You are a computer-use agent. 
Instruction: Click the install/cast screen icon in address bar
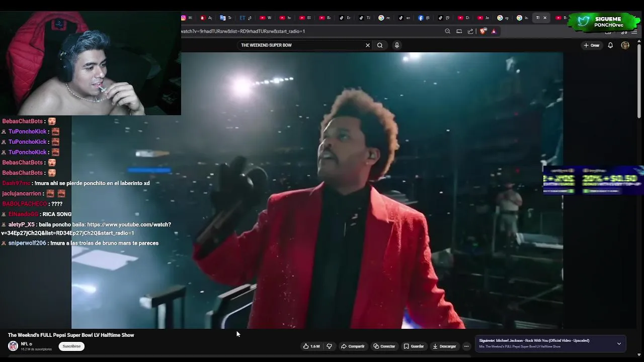tap(459, 31)
